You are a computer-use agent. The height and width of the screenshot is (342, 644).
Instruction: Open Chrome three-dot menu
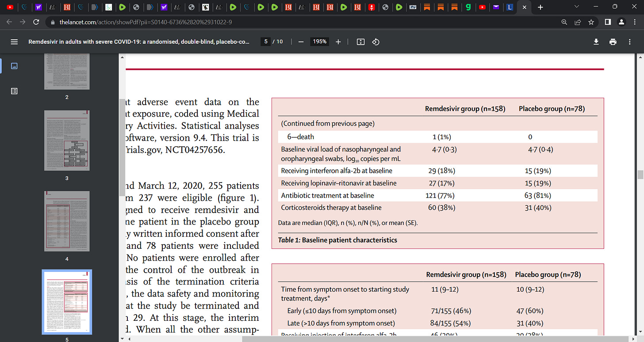pyautogui.click(x=635, y=22)
